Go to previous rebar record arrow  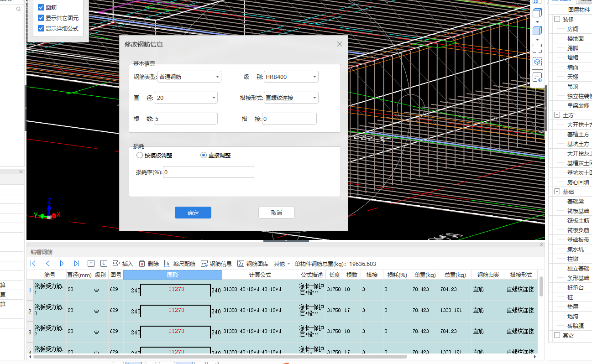click(x=47, y=264)
